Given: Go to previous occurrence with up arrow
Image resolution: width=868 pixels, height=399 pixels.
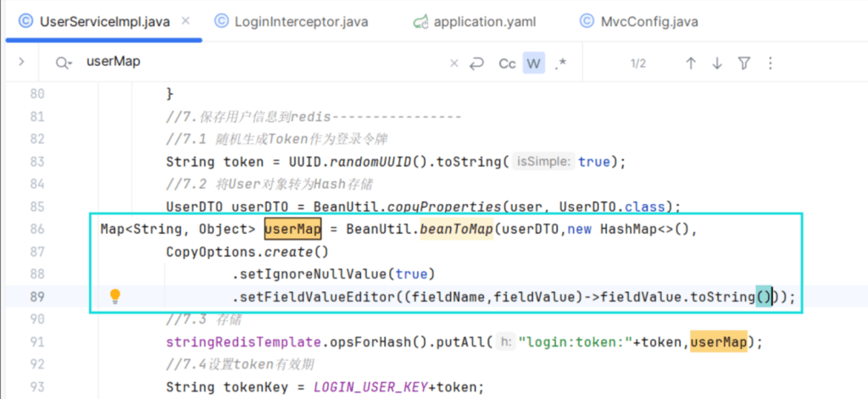Looking at the screenshot, I should tap(691, 64).
